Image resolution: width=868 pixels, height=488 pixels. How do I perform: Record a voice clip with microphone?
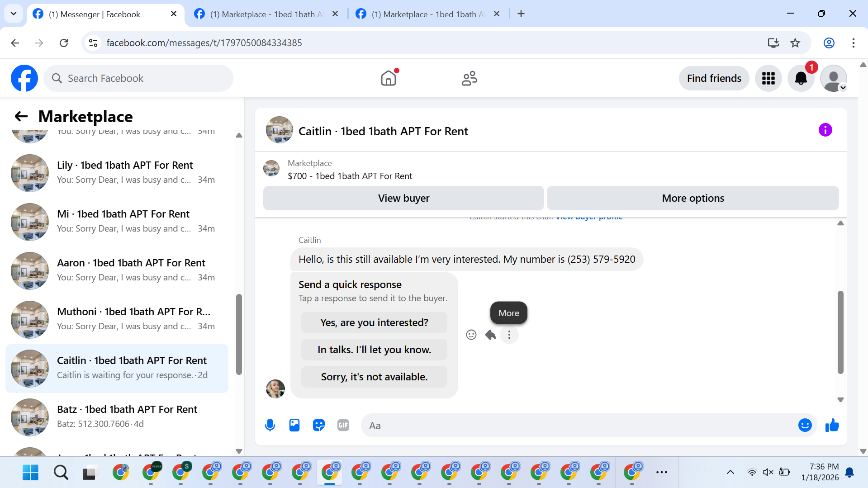tap(270, 425)
